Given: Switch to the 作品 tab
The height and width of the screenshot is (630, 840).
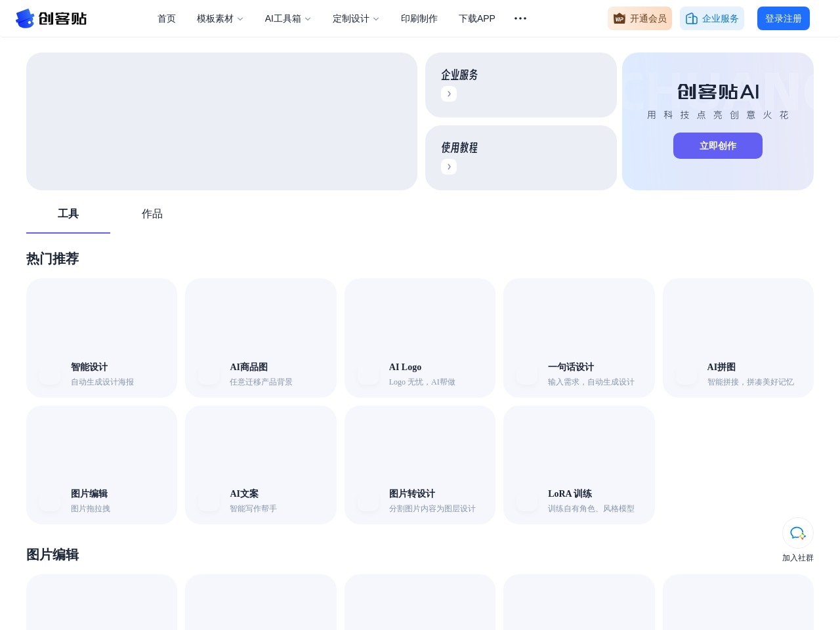Looking at the screenshot, I should click(152, 214).
